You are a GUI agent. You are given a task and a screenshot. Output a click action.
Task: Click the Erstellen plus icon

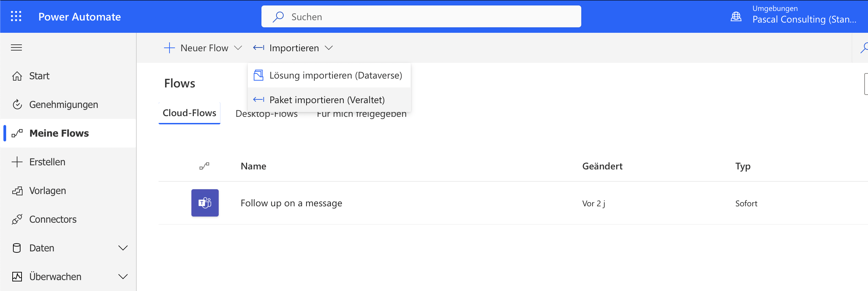click(x=17, y=162)
